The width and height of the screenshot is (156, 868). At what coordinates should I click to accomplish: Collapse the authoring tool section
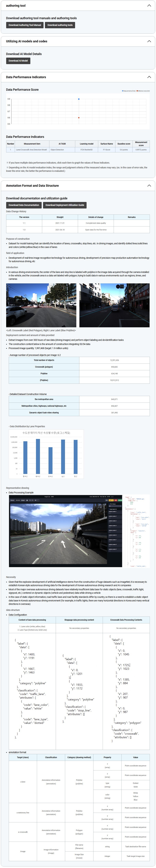tap(149, 6)
